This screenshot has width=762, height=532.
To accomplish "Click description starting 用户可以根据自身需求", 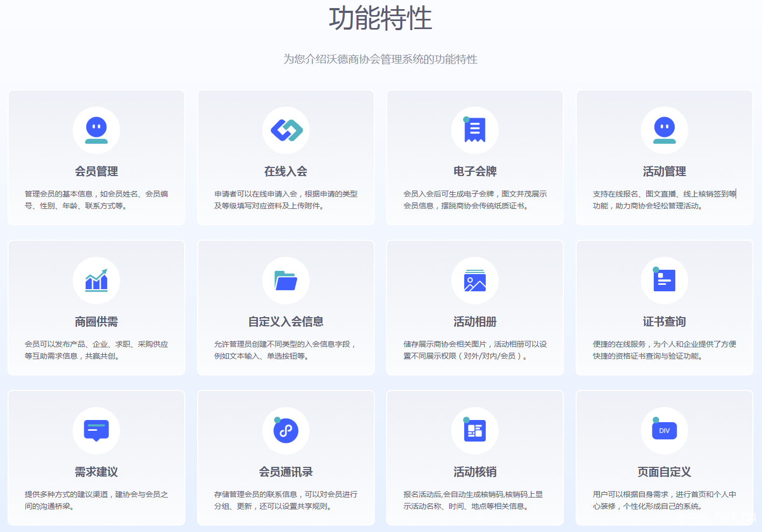I will (665, 500).
